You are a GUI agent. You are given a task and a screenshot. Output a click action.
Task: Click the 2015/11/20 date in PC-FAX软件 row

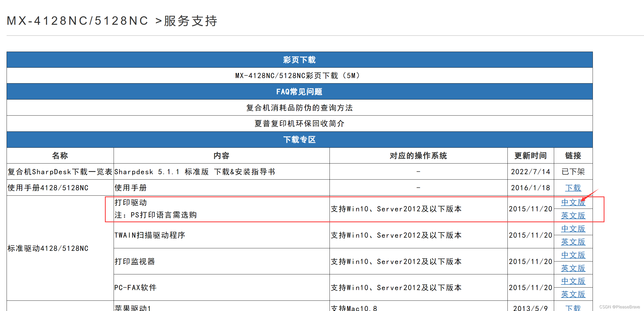(531, 288)
